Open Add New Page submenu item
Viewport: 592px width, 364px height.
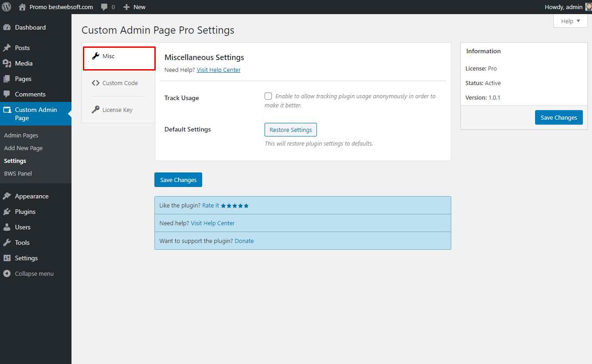(x=23, y=148)
